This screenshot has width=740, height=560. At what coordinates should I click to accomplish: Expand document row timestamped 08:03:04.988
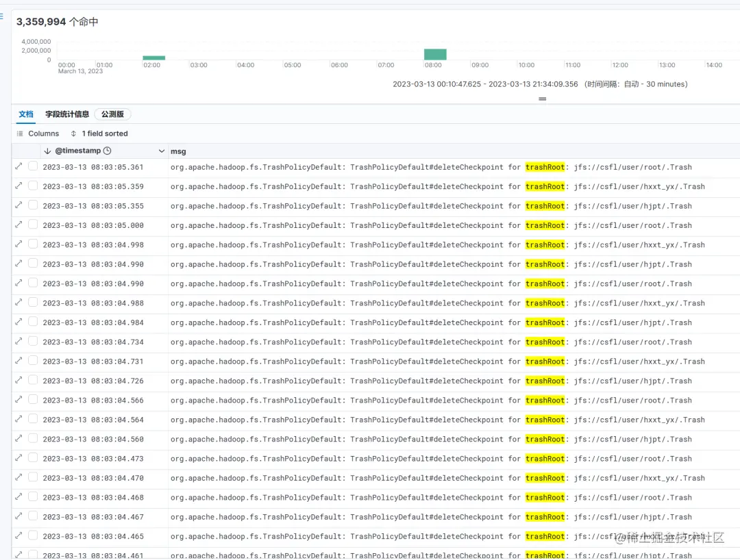(18, 302)
